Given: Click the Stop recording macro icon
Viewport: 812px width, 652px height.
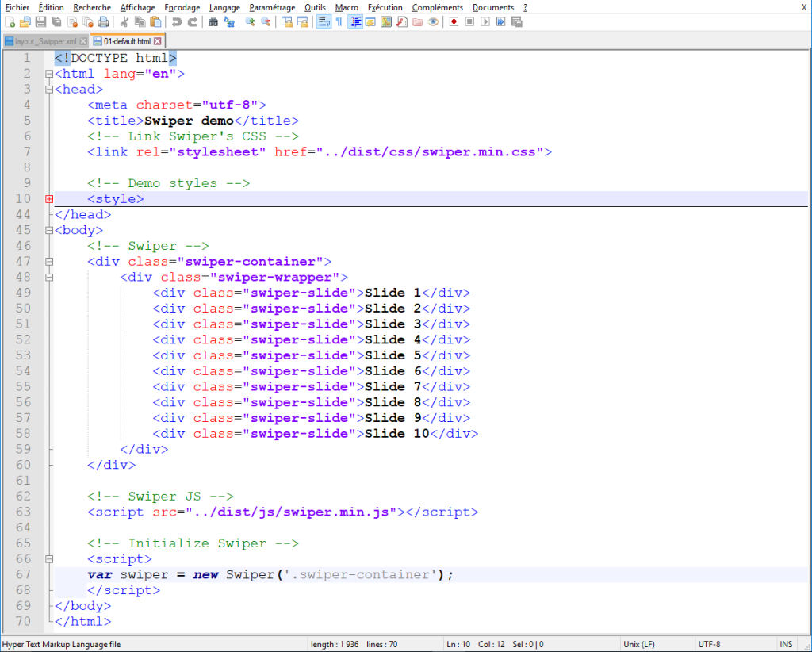Looking at the screenshot, I should [469, 21].
